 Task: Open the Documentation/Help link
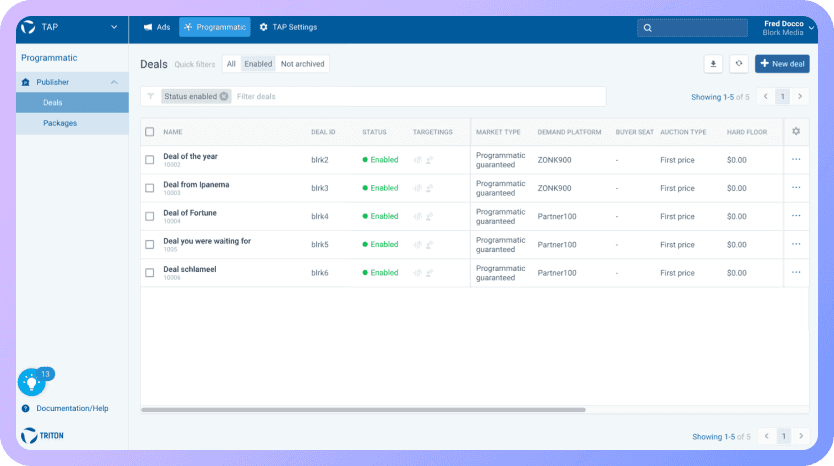click(72, 408)
